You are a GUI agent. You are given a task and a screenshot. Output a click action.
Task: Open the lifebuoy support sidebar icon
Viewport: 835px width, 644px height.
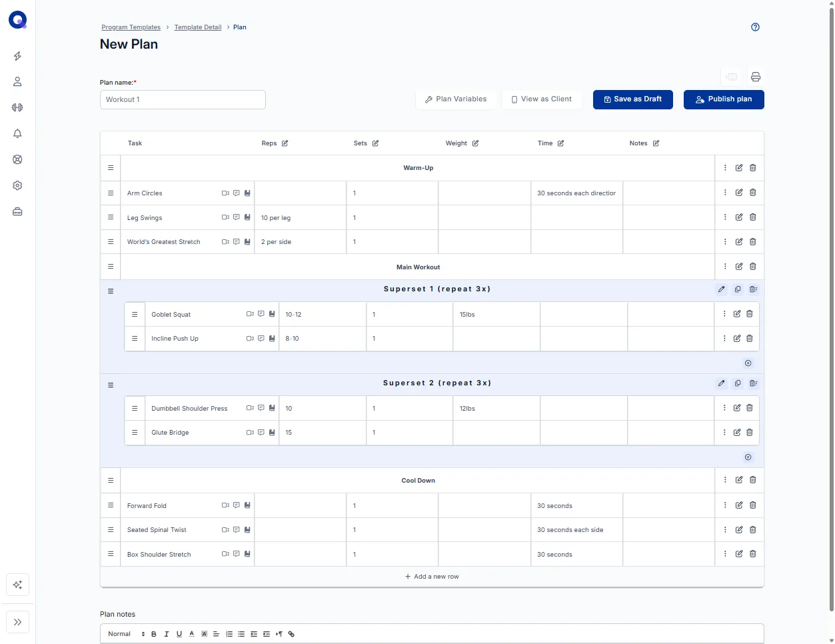tap(17, 159)
